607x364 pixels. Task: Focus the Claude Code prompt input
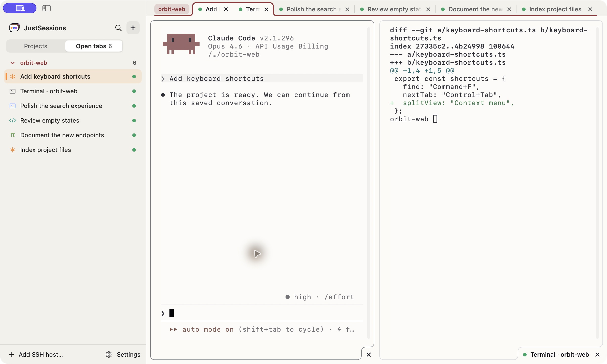click(262, 313)
